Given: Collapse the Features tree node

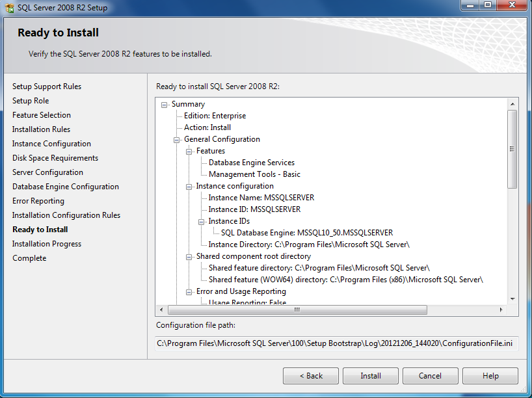Looking at the screenshot, I should coord(189,152).
